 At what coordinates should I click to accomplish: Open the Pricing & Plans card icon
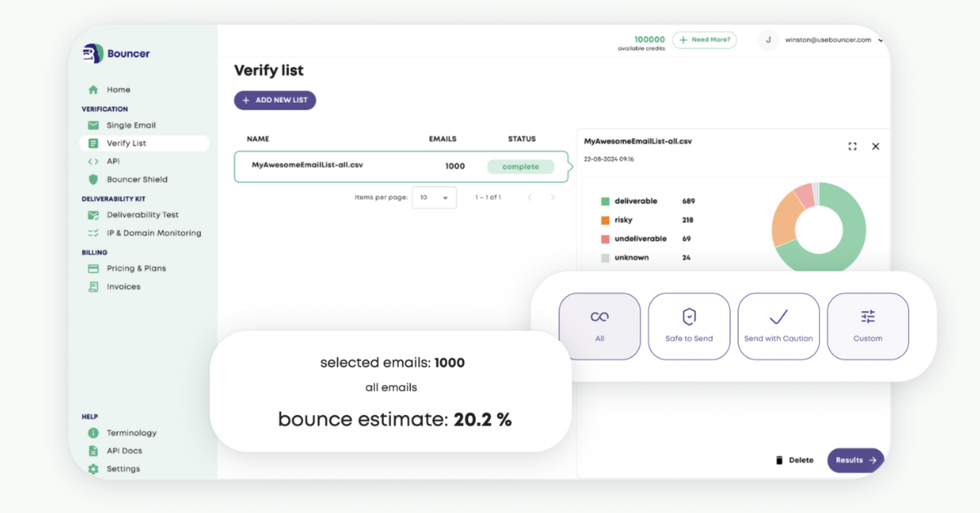click(x=93, y=269)
